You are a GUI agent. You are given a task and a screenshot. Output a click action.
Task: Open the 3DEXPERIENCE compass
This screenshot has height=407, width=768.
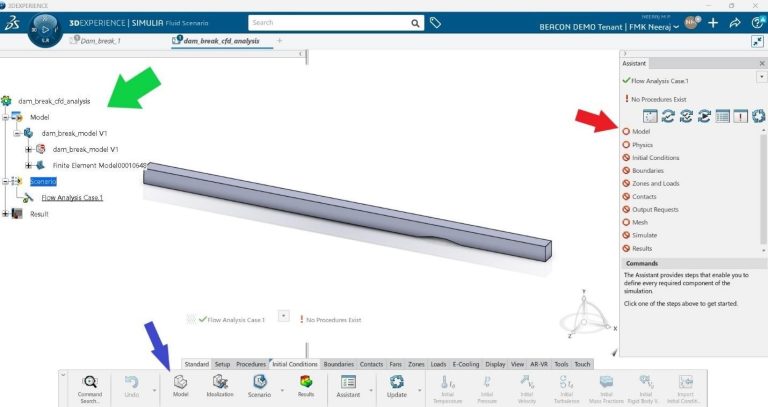(x=45, y=30)
